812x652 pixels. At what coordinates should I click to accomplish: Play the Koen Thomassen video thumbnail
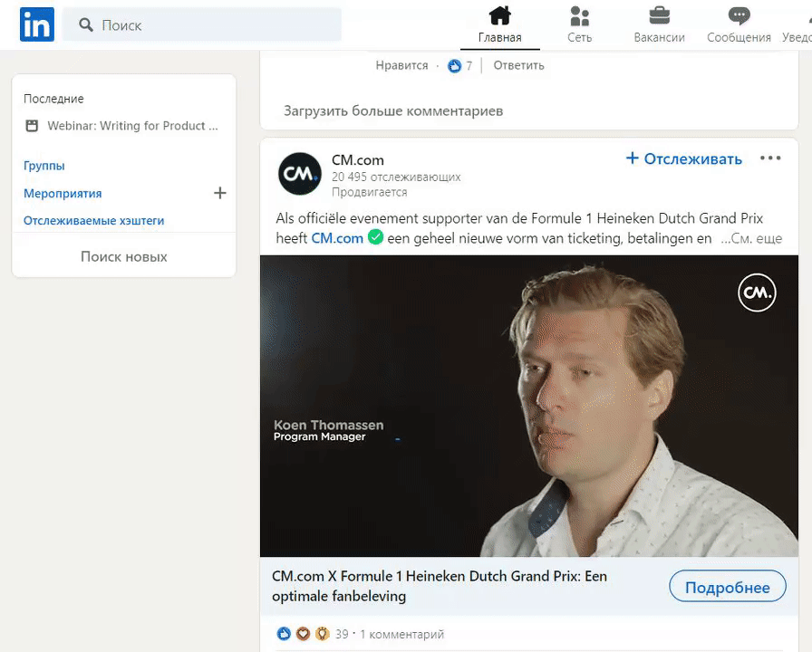[529, 406]
